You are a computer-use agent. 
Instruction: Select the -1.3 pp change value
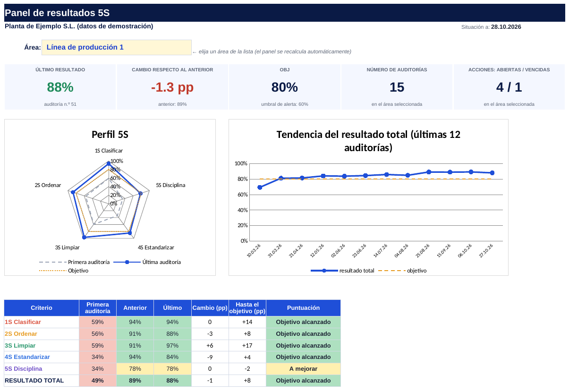click(172, 87)
